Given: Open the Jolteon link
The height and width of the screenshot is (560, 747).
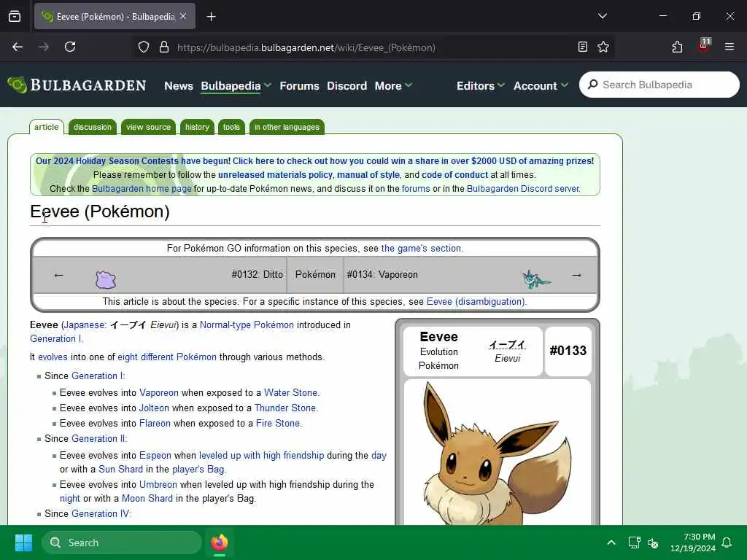Looking at the screenshot, I should [154, 408].
